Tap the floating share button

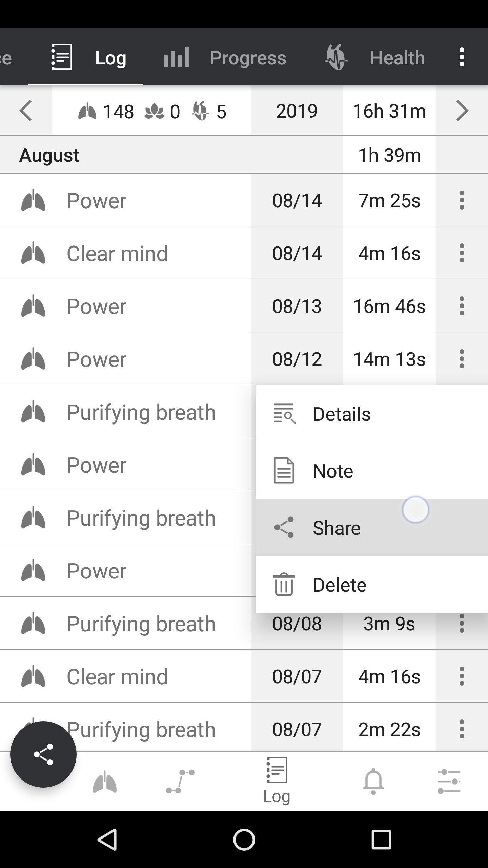pyautogui.click(x=43, y=754)
